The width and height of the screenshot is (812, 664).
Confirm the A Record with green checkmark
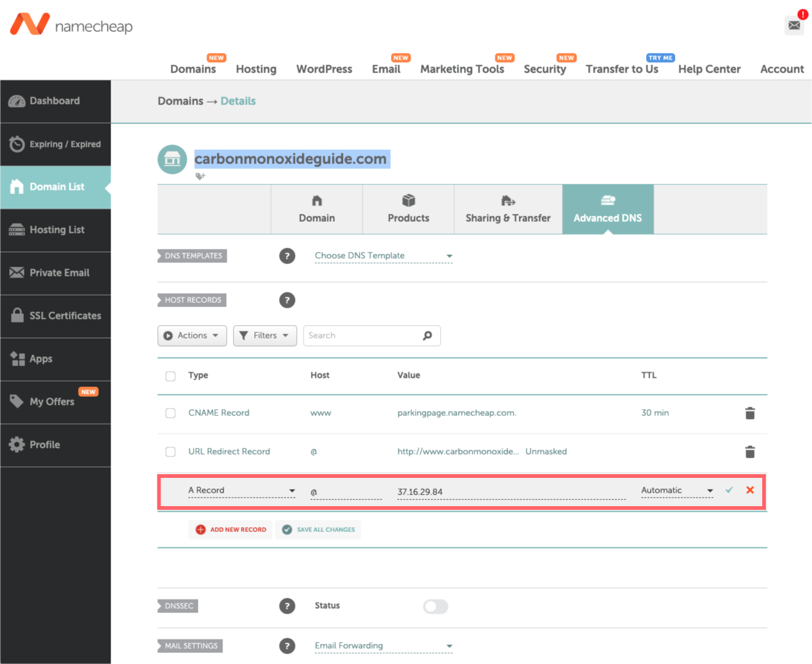[x=729, y=490]
